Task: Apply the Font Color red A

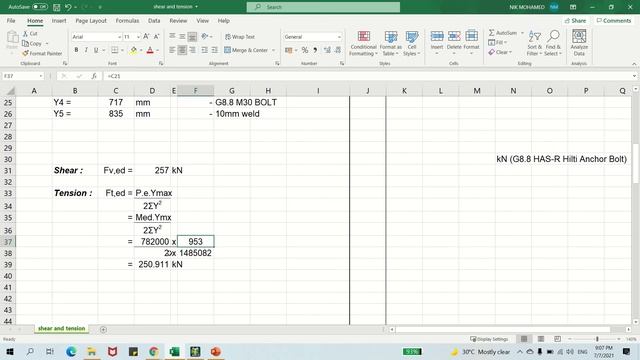Action: point(150,50)
